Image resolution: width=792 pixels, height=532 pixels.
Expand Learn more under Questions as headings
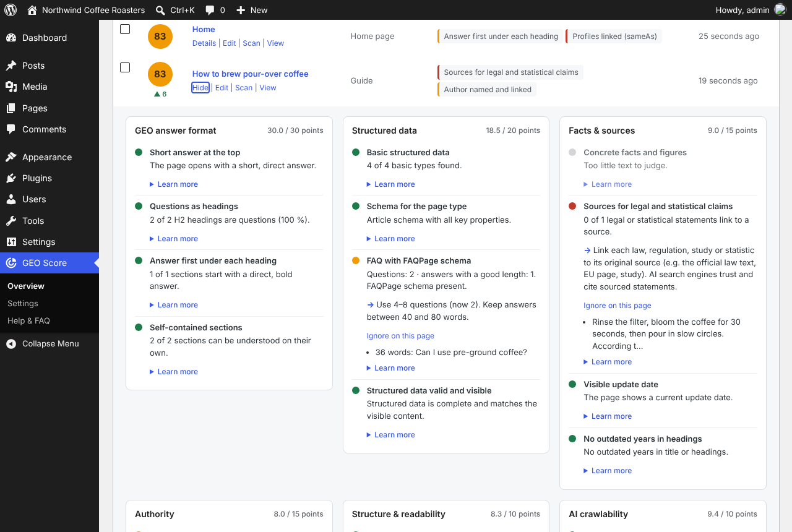(174, 239)
